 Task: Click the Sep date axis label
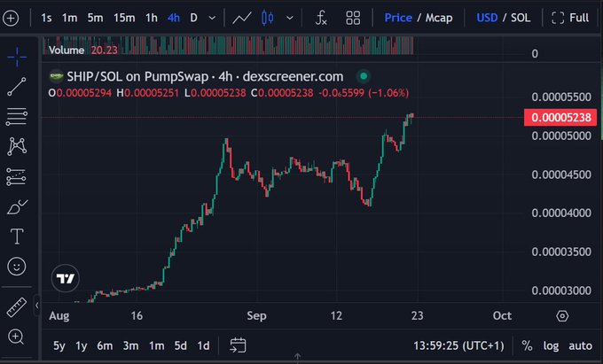(x=256, y=315)
